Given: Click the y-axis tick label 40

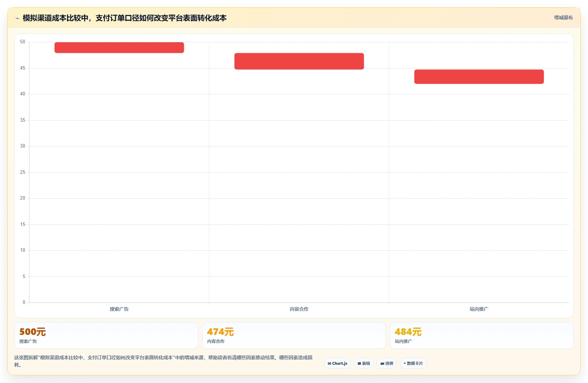Looking at the screenshot, I should pos(23,94).
